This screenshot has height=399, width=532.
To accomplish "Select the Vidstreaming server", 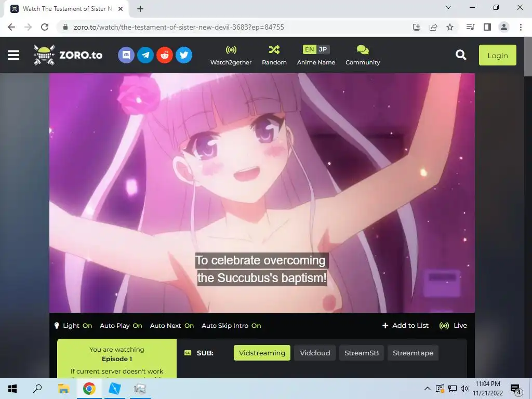I will pyautogui.click(x=262, y=353).
